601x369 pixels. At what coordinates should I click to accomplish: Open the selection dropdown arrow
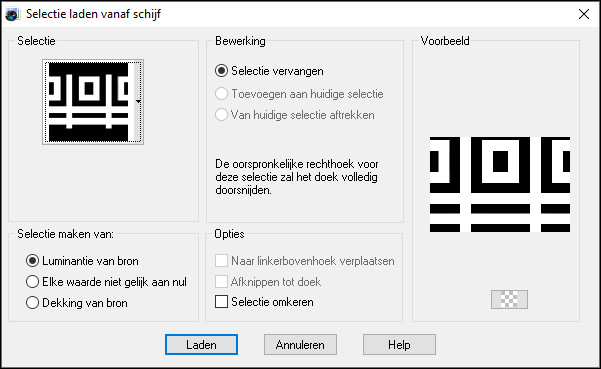pyautogui.click(x=138, y=102)
